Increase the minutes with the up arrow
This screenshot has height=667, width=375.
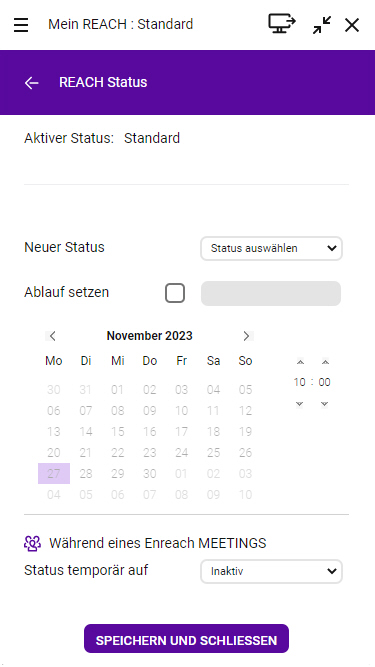pos(325,362)
